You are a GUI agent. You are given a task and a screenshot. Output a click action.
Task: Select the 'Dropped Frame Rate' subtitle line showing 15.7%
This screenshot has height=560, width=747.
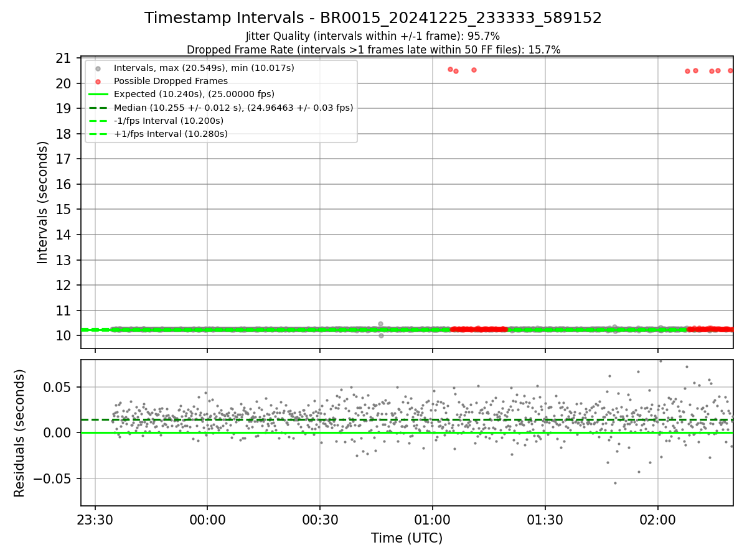tap(373, 50)
